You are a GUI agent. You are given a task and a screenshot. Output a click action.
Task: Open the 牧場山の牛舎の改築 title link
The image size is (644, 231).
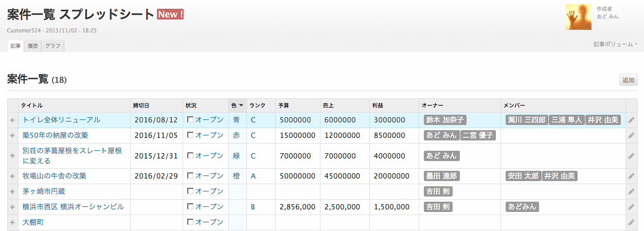click(x=54, y=176)
